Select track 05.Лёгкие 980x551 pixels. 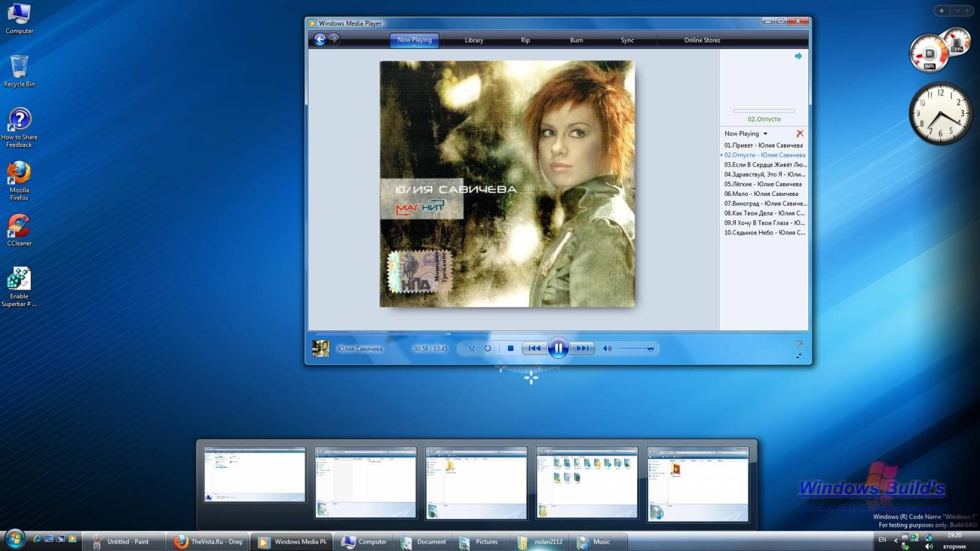(x=763, y=184)
